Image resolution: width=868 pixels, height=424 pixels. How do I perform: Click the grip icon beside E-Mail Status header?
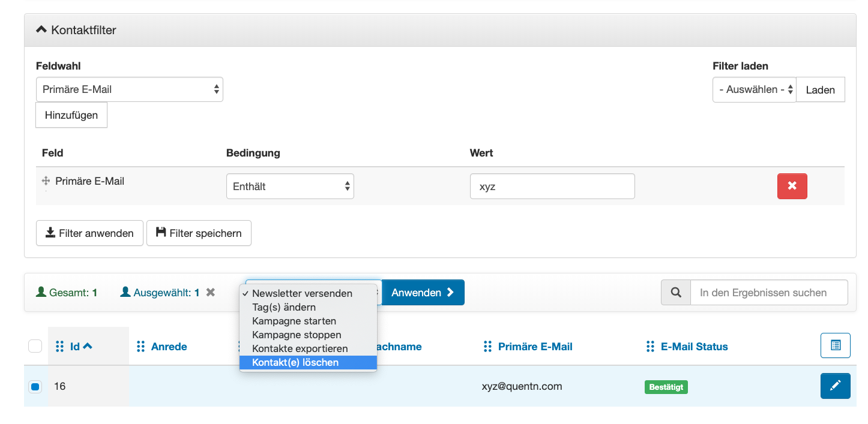[650, 347]
